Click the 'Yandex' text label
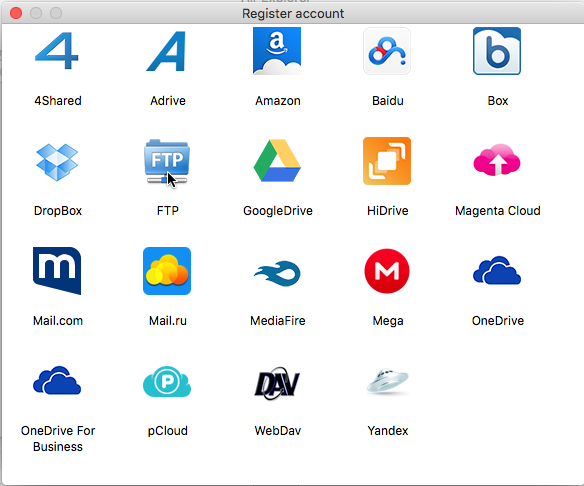 (x=388, y=431)
